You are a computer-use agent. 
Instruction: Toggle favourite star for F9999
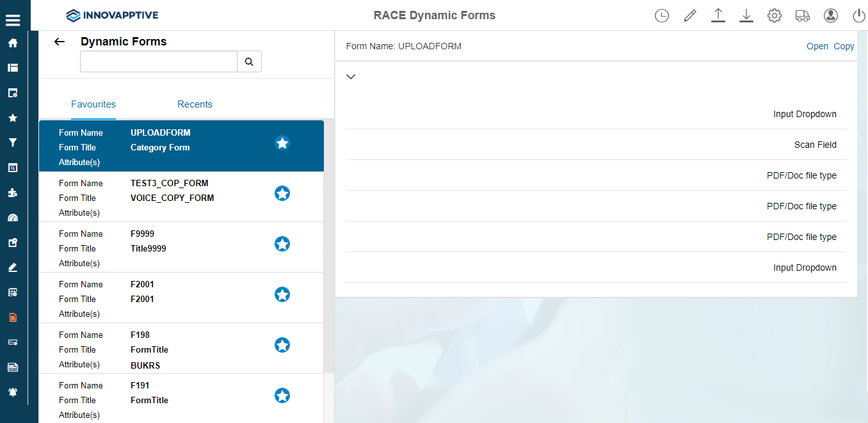click(282, 244)
